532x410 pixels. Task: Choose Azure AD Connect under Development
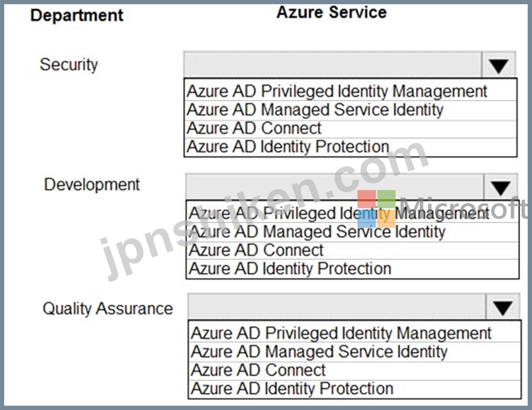[x=352, y=251]
